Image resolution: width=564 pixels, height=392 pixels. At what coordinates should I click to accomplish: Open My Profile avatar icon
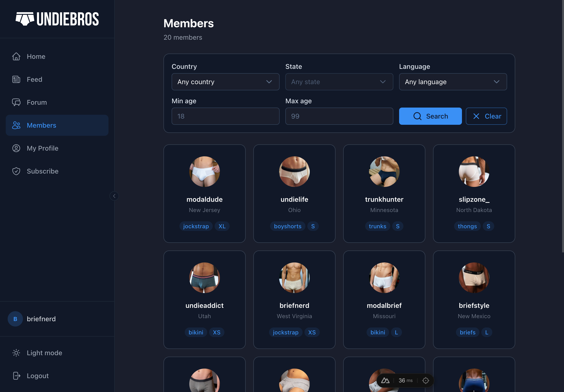click(16, 148)
